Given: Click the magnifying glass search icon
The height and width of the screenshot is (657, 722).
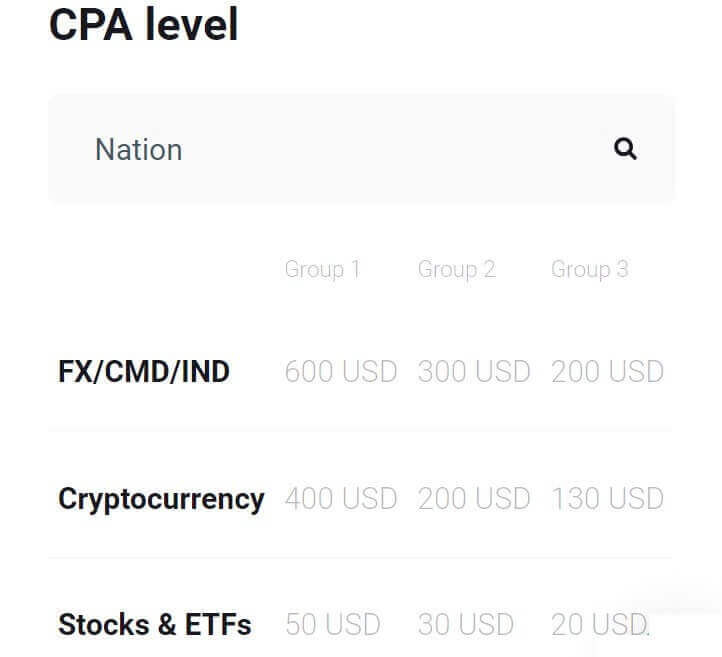Looking at the screenshot, I should pos(625,149).
